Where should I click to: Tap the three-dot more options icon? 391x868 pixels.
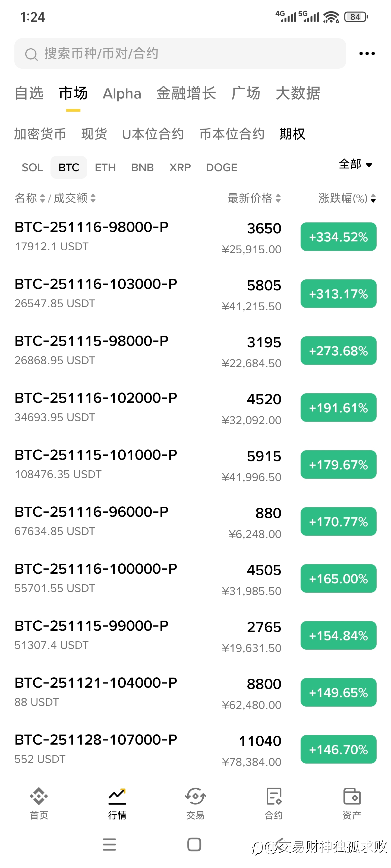click(x=367, y=54)
